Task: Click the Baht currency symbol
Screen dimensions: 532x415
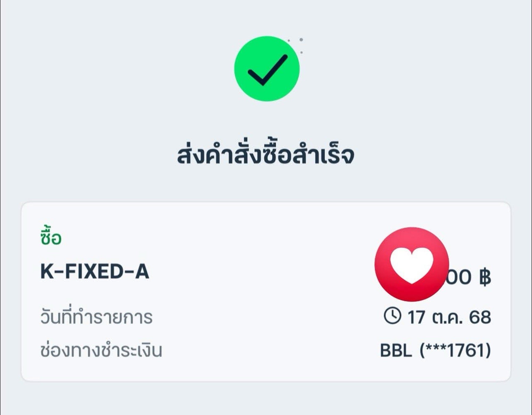Action: [x=485, y=277]
